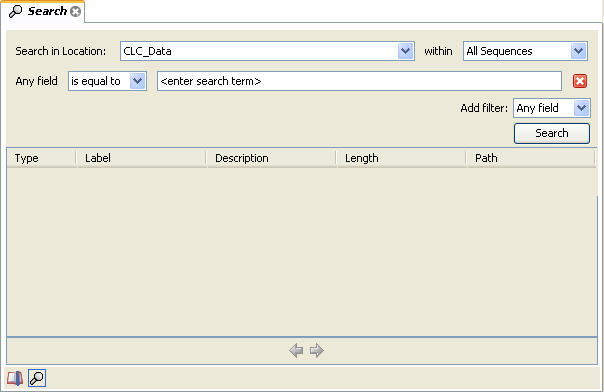The width and height of the screenshot is (604, 392).
Task: Sort by Description column header
Action: click(x=272, y=158)
